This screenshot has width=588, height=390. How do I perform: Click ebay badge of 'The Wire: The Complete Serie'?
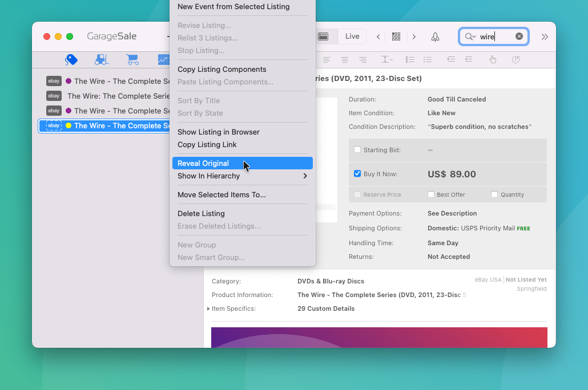coord(54,96)
